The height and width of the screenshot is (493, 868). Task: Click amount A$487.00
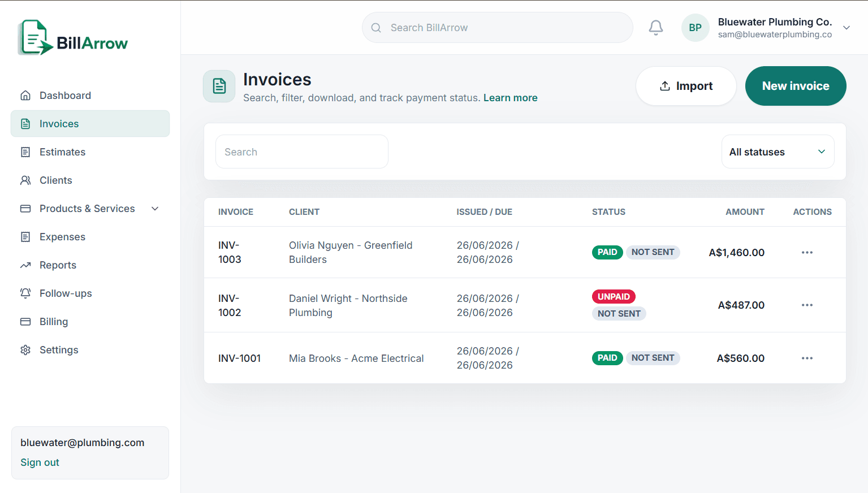point(741,305)
